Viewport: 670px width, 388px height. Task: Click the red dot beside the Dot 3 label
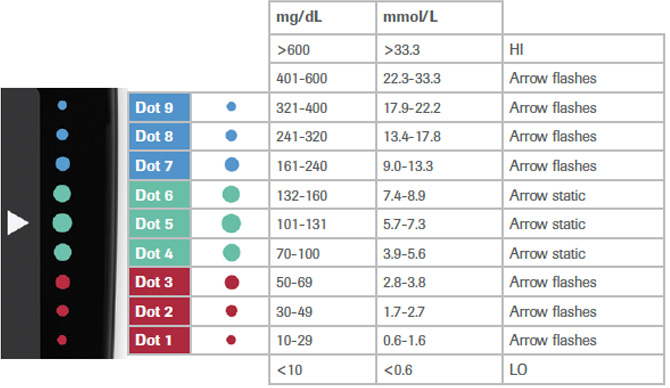click(232, 282)
